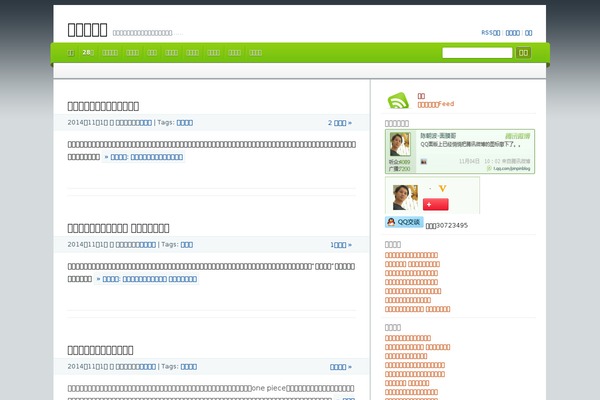The image size is (600, 400).
Task: Open the post title above the "1" comments row
Action: pos(118,228)
